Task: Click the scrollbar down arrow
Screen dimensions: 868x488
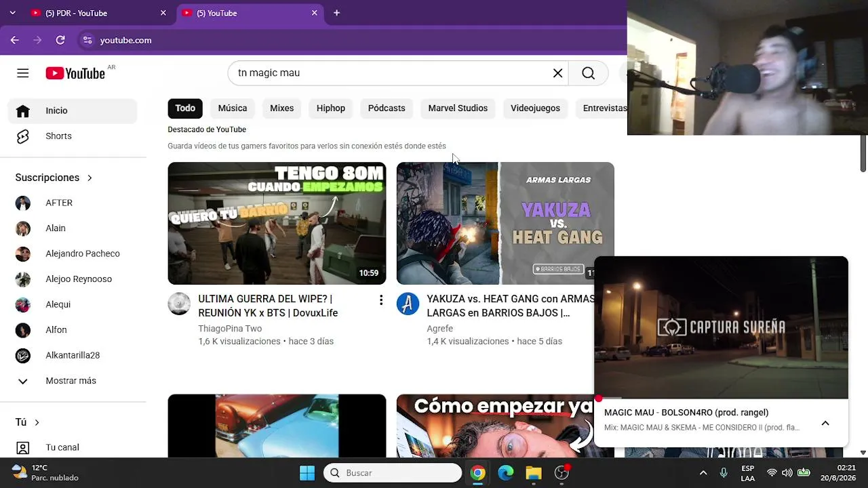Action: coord(863,453)
